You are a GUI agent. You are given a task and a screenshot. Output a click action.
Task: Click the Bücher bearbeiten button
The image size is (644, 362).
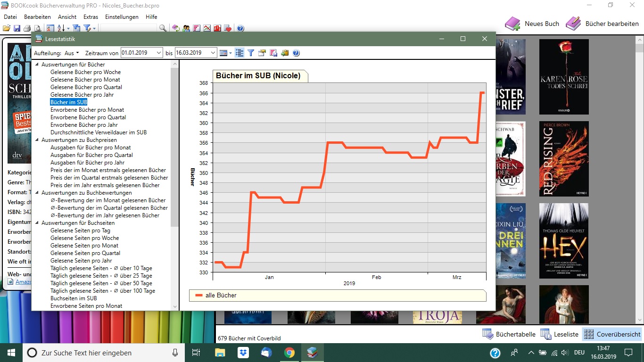[x=603, y=24]
